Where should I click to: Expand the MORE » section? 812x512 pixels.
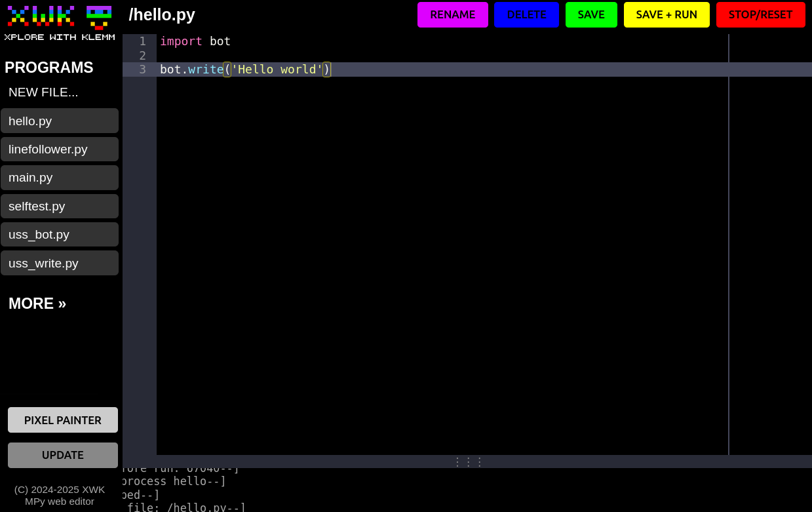coord(37,304)
